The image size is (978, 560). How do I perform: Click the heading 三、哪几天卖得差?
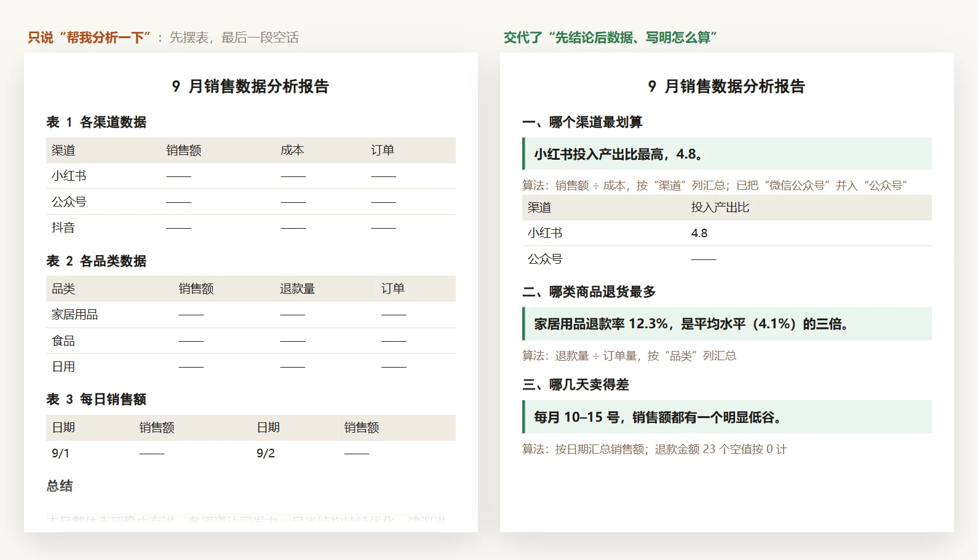[x=575, y=385]
